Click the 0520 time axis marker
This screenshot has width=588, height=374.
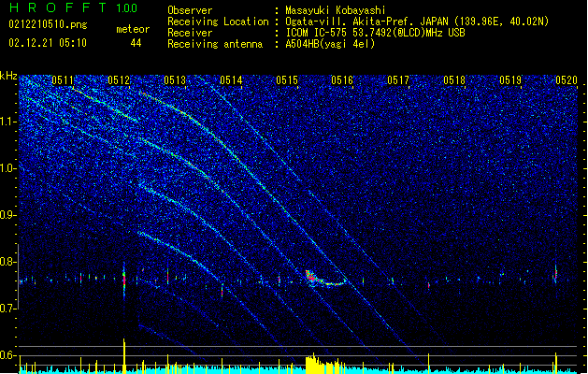[x=566, y=80]
